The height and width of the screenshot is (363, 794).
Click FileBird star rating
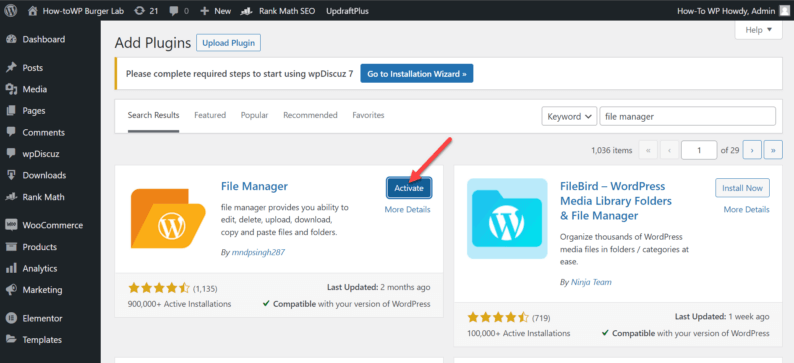tap(498, 317)
